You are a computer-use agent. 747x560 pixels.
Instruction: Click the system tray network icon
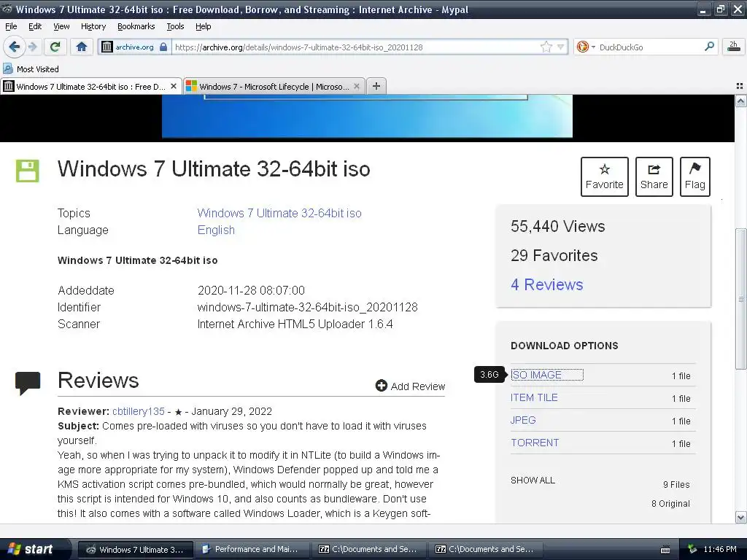point(692,549)
